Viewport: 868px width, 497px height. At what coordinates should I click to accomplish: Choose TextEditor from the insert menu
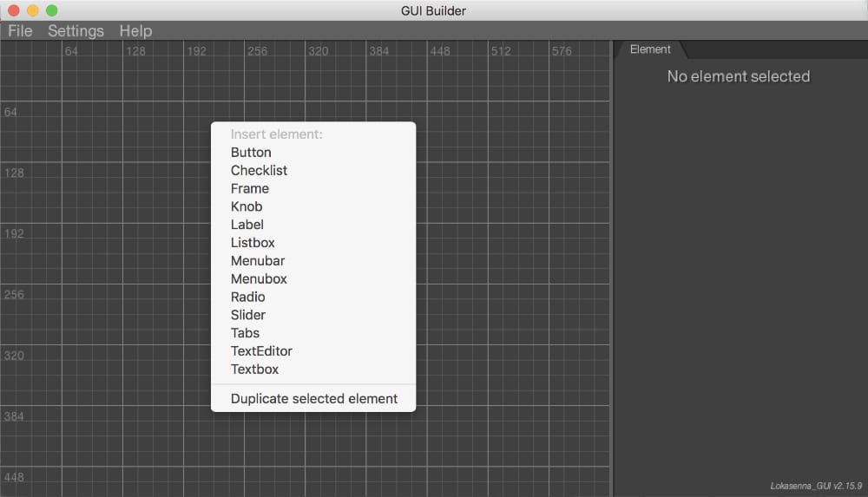[313, 351]
